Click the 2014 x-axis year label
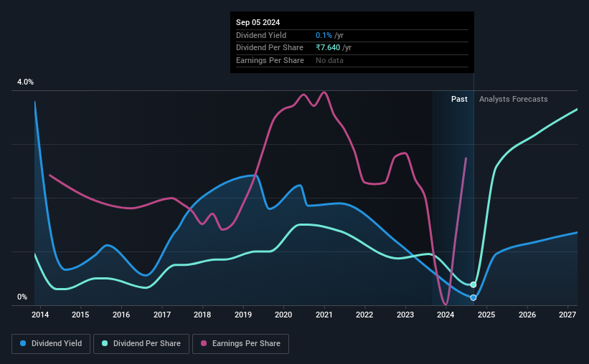The width and height of the screenshot is (589, 364). pyautogui.click(x=40, y=315)
